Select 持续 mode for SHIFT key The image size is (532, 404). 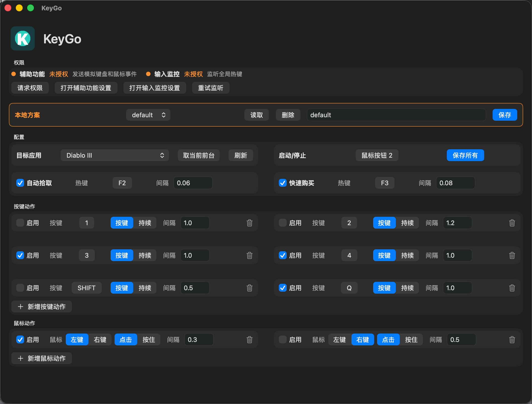click(145, 288)
